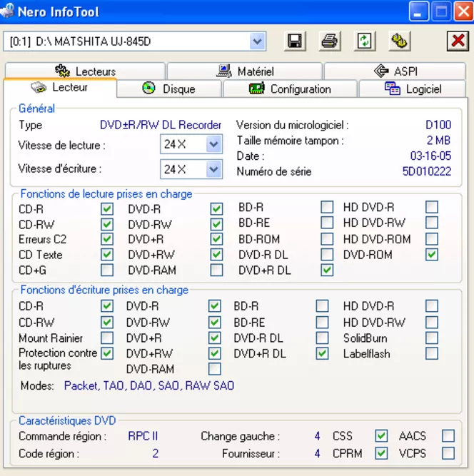Toggle CD-R read checkbox
This screenshot has height=476, width=474.
[x=107, y=209]
